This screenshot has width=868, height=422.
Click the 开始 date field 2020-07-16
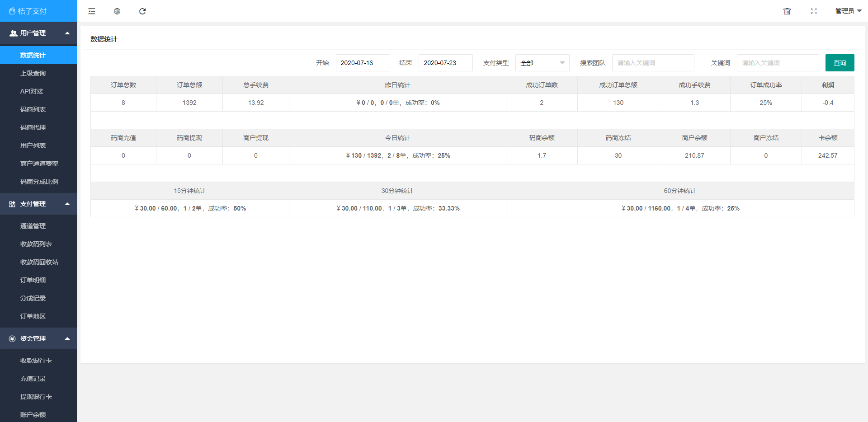tap(363, 63)
